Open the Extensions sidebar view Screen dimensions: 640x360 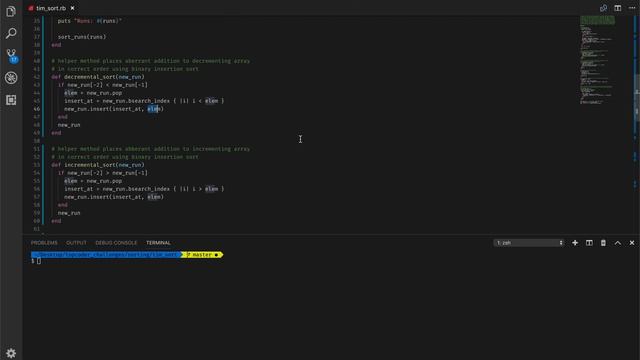pos(11,100)
